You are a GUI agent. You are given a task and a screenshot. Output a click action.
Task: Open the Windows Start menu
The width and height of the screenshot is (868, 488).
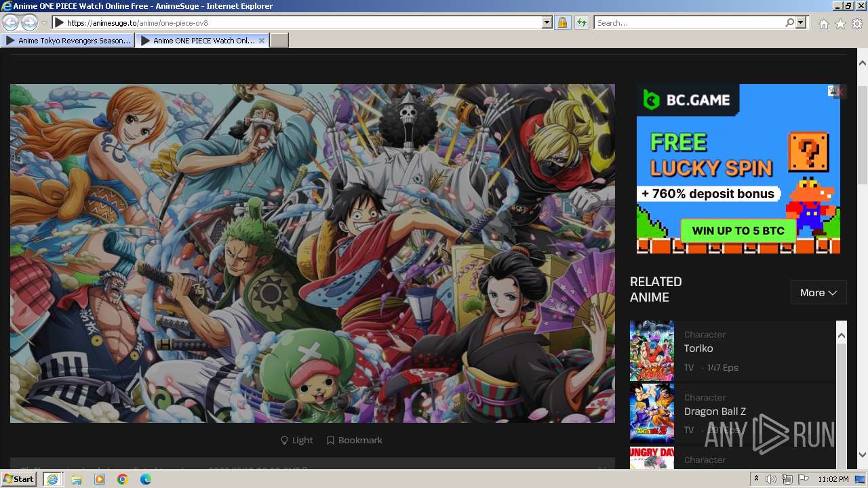coord(19,479)
